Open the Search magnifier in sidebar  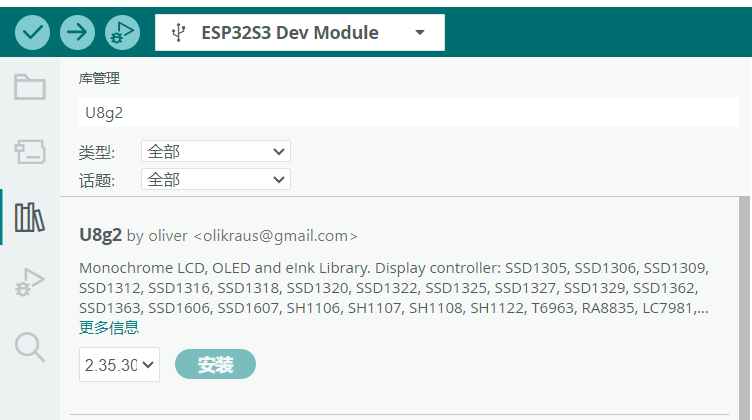coord(30,347)
